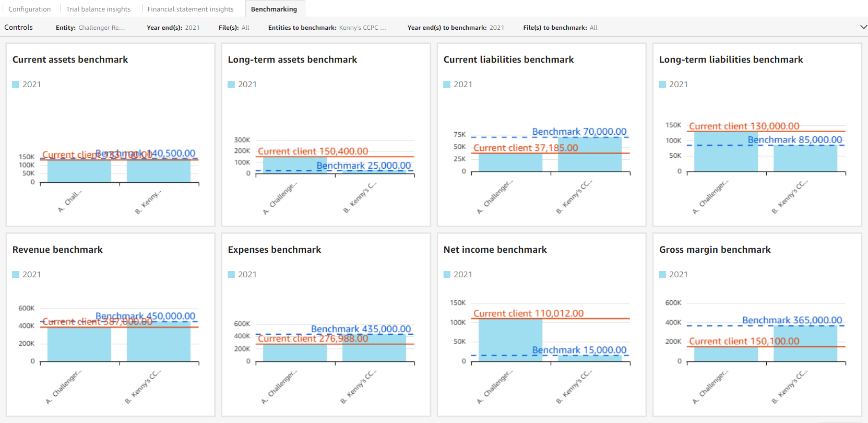
Task: Click Benchmark 70,000.00 label in Current liabilities
Action: point(579,132)
